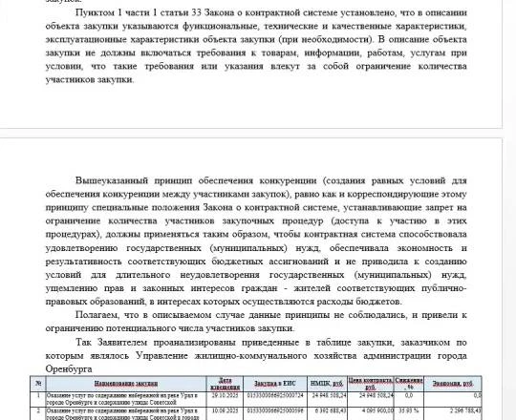Screen dimensions: 516x420
Task: Click reduction value '35,93 %'
Action: pyautogui.click(x=409, y=410)
